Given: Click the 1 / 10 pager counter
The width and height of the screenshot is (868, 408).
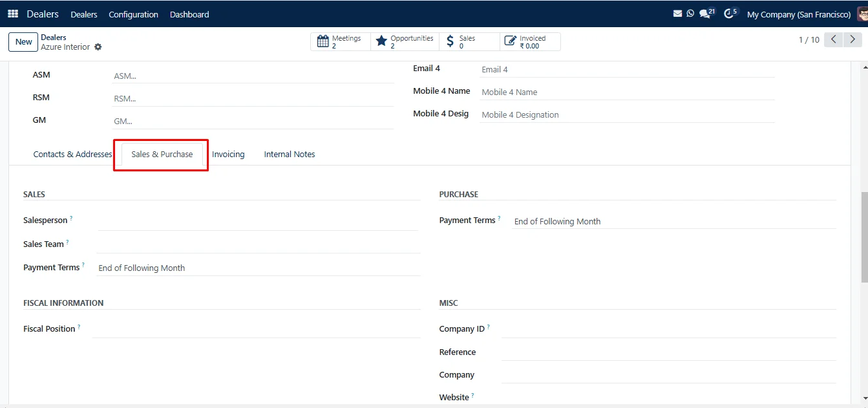Looking at the screenshot, I should tap(809, 40).
